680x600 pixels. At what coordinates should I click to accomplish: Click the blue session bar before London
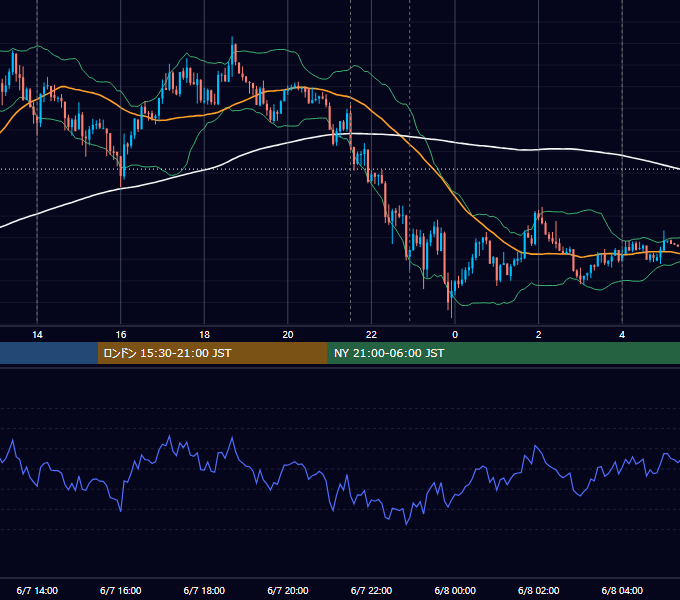pyautogui.click(x=49, y=353)
